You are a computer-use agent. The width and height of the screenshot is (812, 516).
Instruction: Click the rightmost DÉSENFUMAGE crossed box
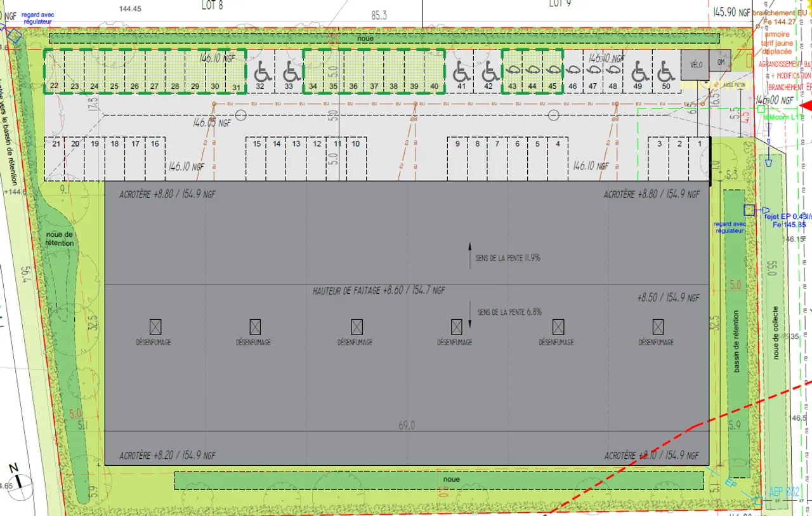point(658,327)
